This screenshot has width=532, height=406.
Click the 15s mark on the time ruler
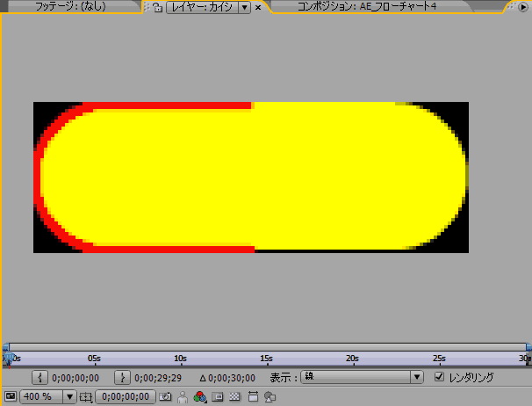click(x=266, y=359)
